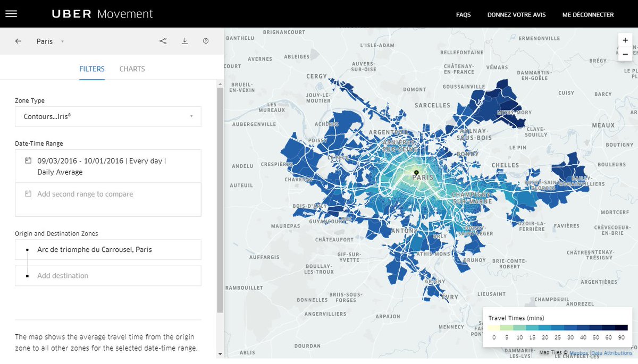The width and height of the screenshot is (638, 364).
Task: Switch to the CHARTS tab
Action: point(132,69)
